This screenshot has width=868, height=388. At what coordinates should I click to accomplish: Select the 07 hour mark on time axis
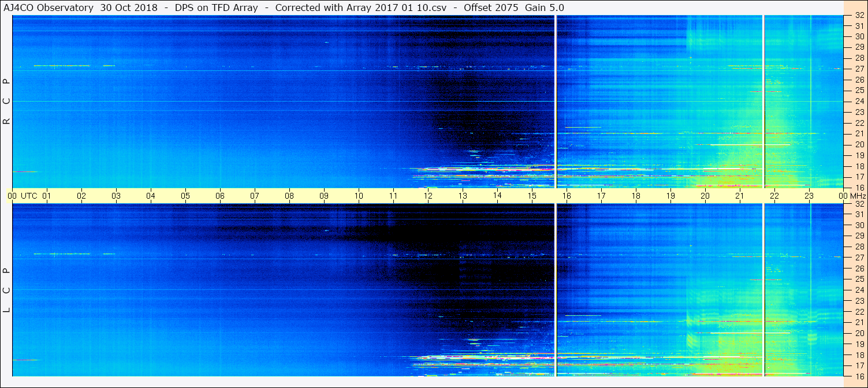[255, 196]
